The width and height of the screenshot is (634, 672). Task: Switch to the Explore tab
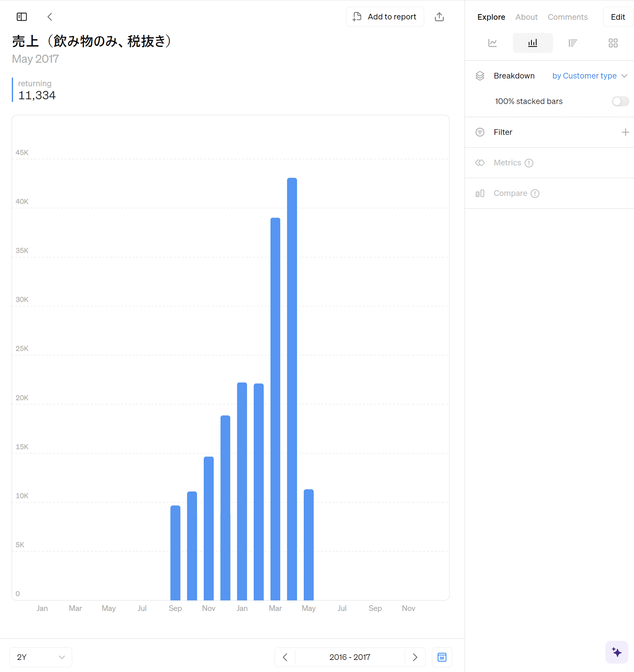[491, 17]
